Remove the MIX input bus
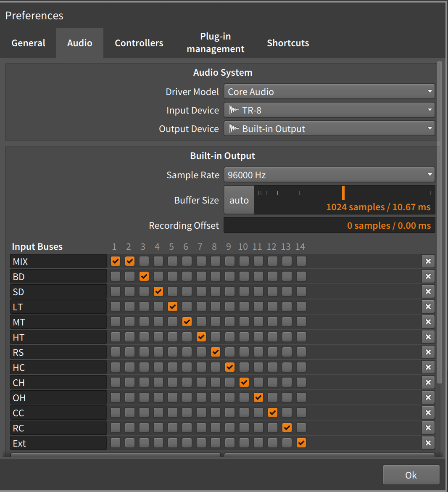Viewport: 448px width, 492px height. point(428,262)
